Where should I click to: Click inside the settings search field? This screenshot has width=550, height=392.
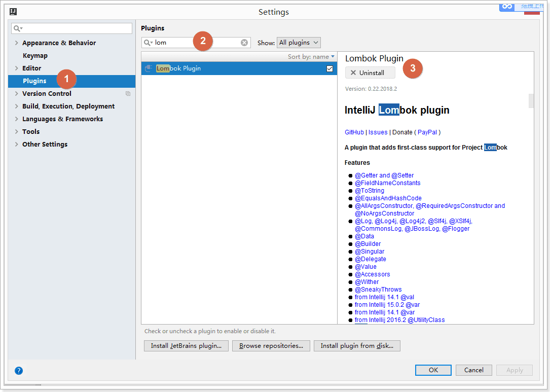(71, 28)
